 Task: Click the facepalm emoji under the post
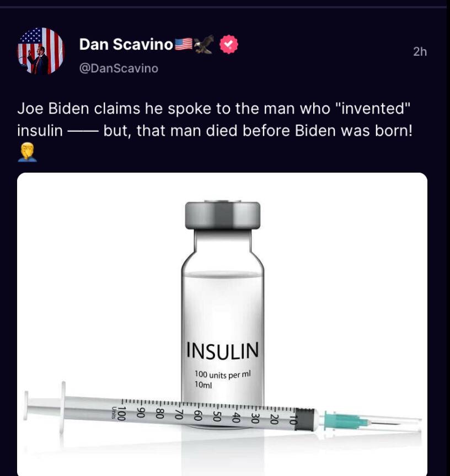pyautogui.click(x=27, y=151)
